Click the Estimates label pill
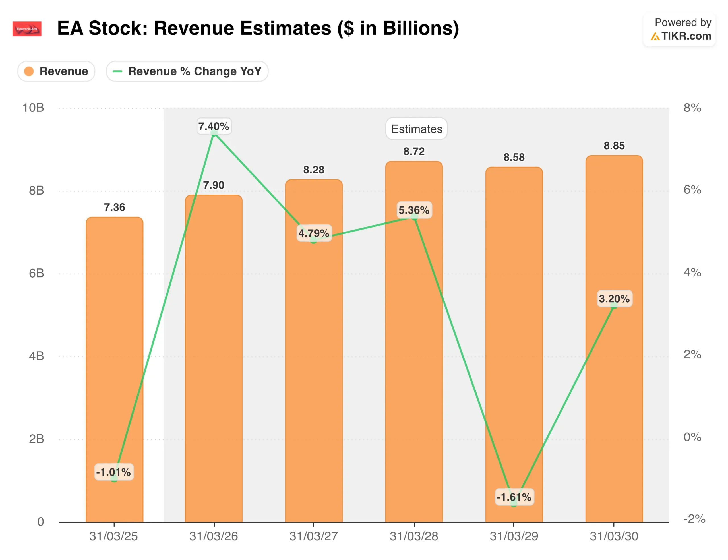Viewport: 728px width, 560px height. pos(416,129)
